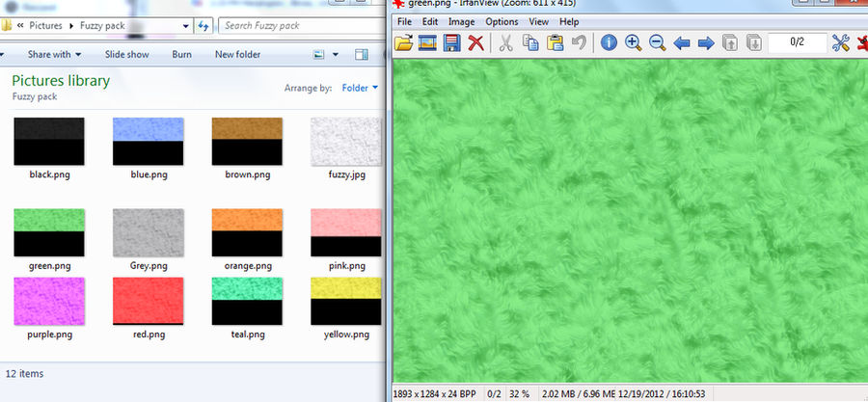Screen dimensions: 868x402
Task: Select the green.png thumbnail in Explorer
Action: click(49, 232)
